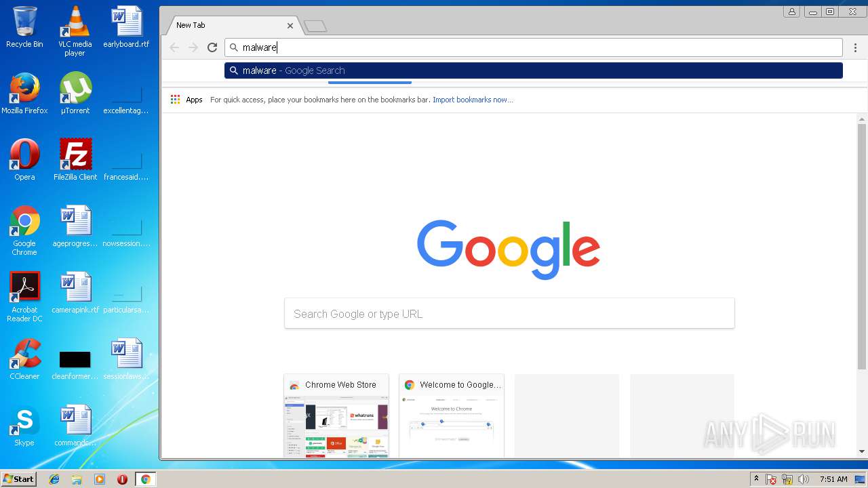Open a new tab with the blank tab button

(x=315, y=26)
